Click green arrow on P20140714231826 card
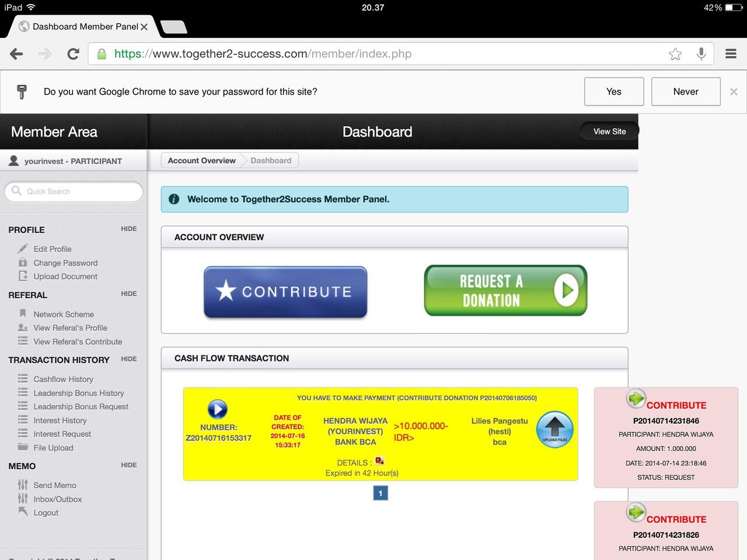747x560 pixels. [636, 512]
